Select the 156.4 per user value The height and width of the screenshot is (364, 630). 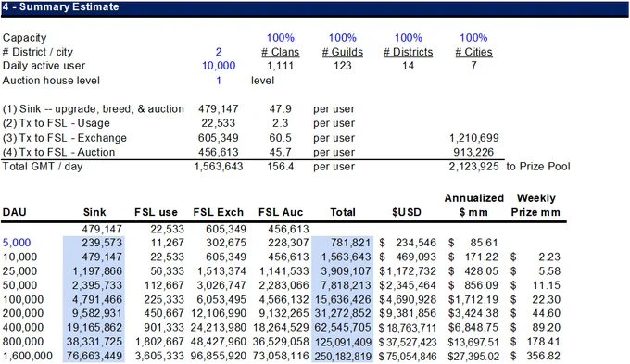click(x=281, y=167)
